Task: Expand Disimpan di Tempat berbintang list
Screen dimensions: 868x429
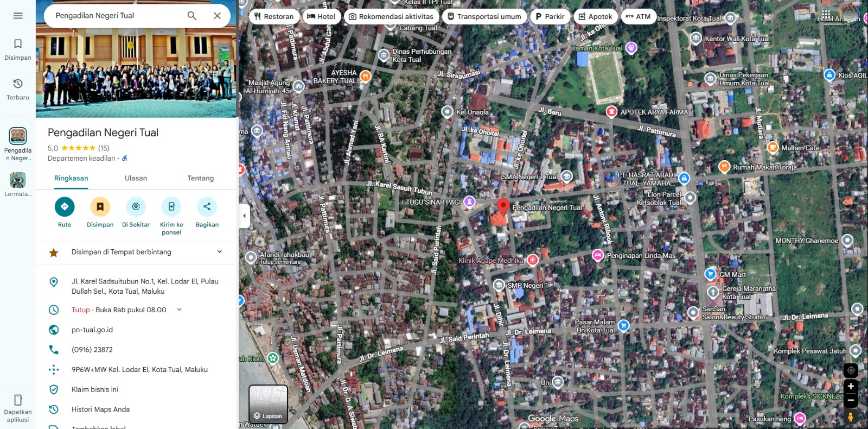Action: tap(136, 252)
